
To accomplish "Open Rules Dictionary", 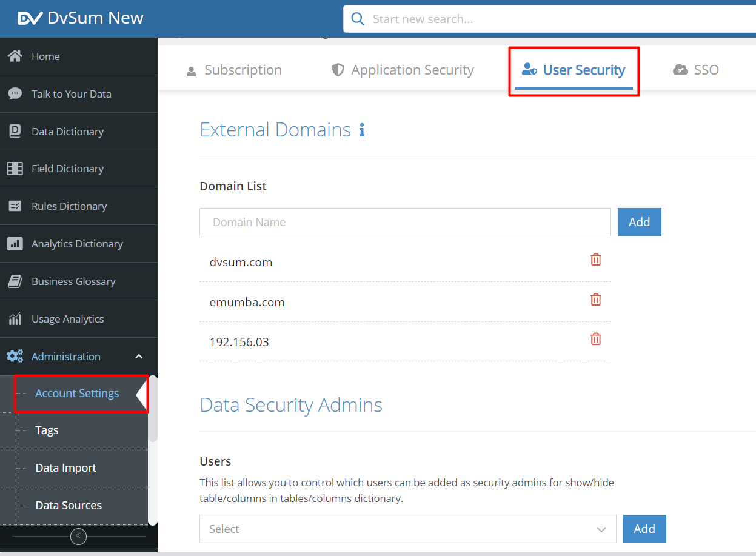I will (79, 206).
